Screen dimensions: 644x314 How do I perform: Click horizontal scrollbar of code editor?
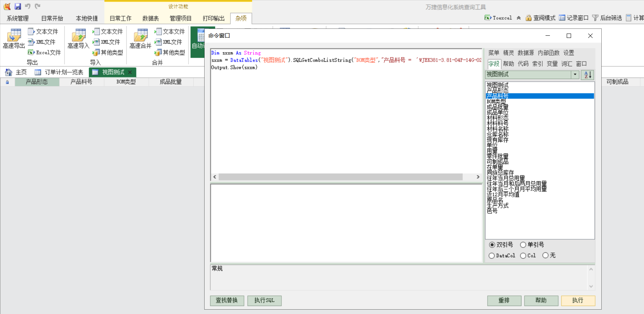tap(341, 177)
